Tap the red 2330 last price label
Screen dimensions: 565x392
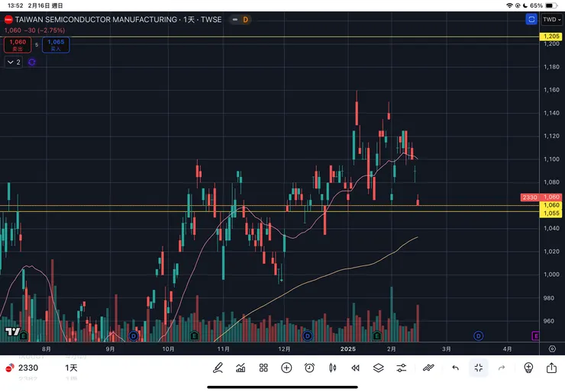click(x=541, y=198)
